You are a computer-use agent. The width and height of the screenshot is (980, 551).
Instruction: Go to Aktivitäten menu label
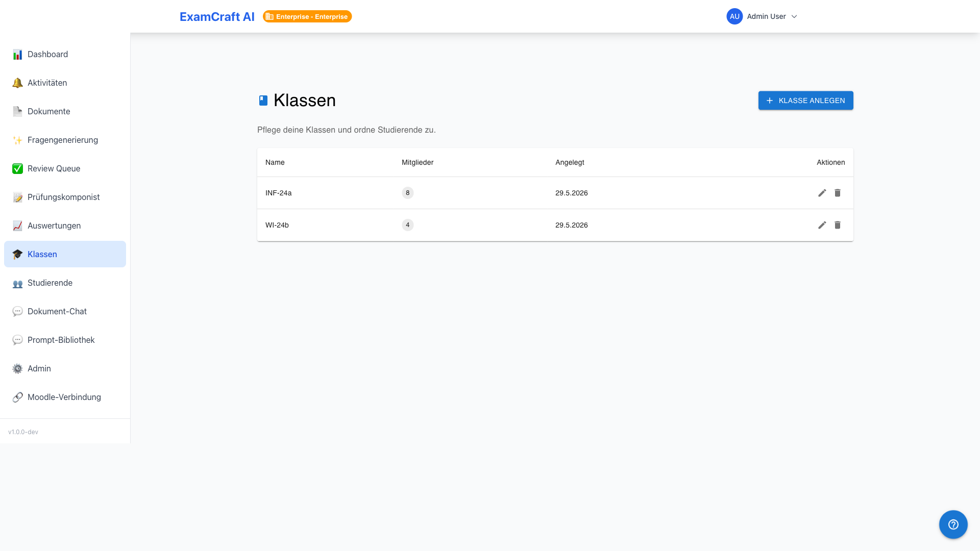pos(47,83)
